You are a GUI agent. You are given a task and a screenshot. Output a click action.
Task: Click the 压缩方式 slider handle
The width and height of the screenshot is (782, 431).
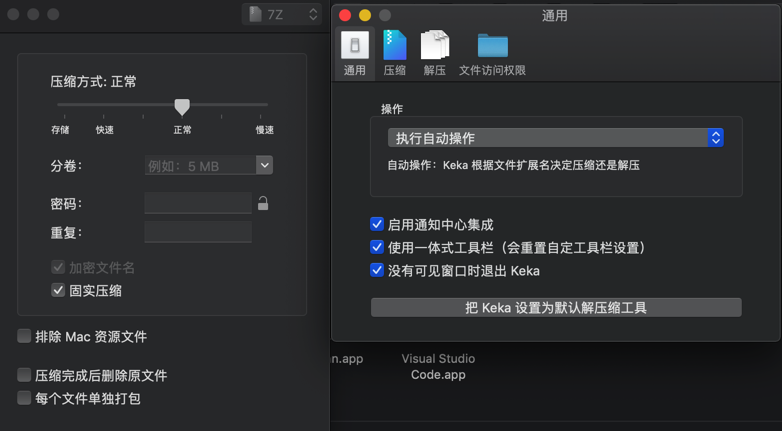(182, 106)
